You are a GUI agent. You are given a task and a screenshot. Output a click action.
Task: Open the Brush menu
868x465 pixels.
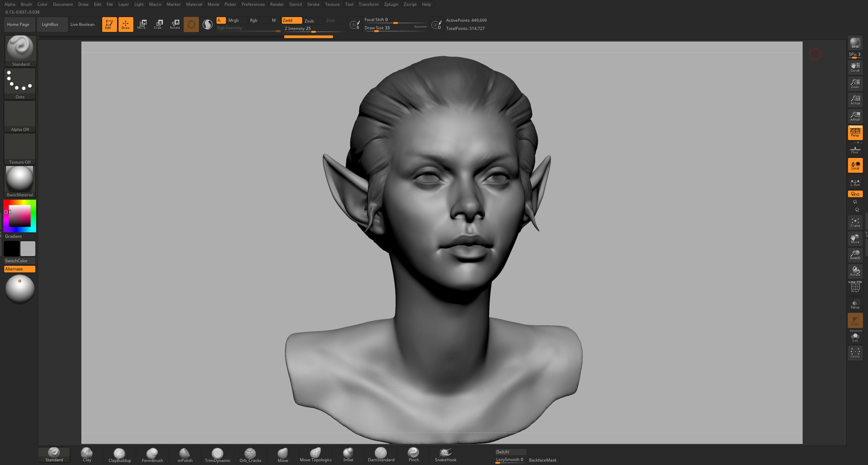(26, 4)
